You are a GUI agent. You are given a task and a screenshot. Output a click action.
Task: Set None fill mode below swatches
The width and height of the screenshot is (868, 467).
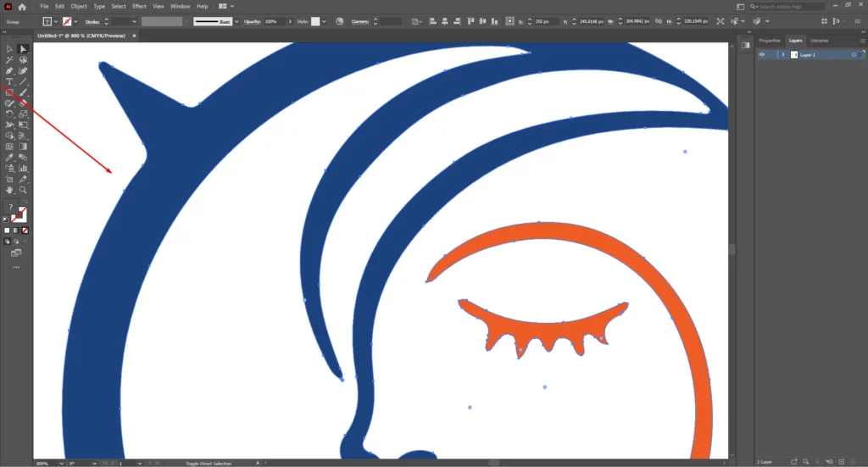[x=25, y=231]
